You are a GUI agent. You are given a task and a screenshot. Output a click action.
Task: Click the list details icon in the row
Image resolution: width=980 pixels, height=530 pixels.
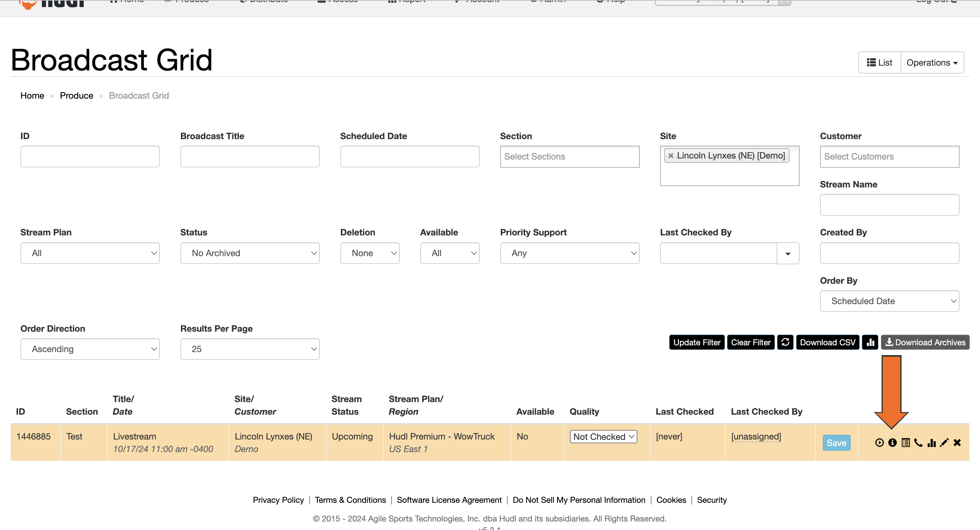(906, 443)
